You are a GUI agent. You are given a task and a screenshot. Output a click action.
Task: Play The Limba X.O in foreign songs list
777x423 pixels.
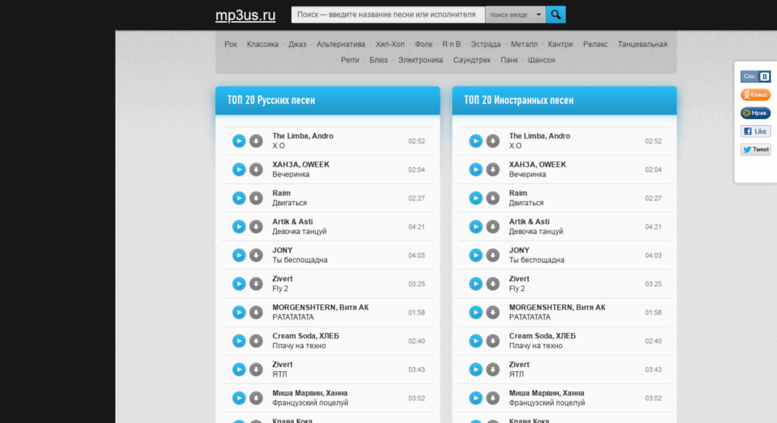(476, 141)
